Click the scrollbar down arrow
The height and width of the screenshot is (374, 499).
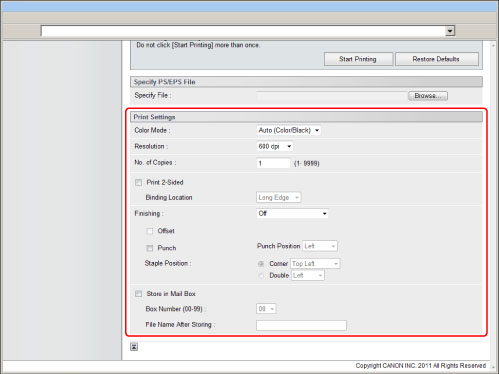[x=494, y=367]
